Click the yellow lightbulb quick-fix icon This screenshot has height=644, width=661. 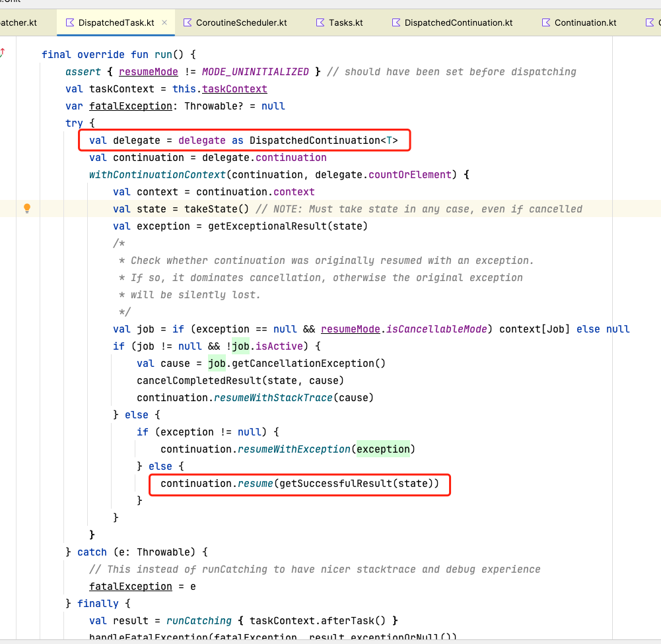coord(27,209)
